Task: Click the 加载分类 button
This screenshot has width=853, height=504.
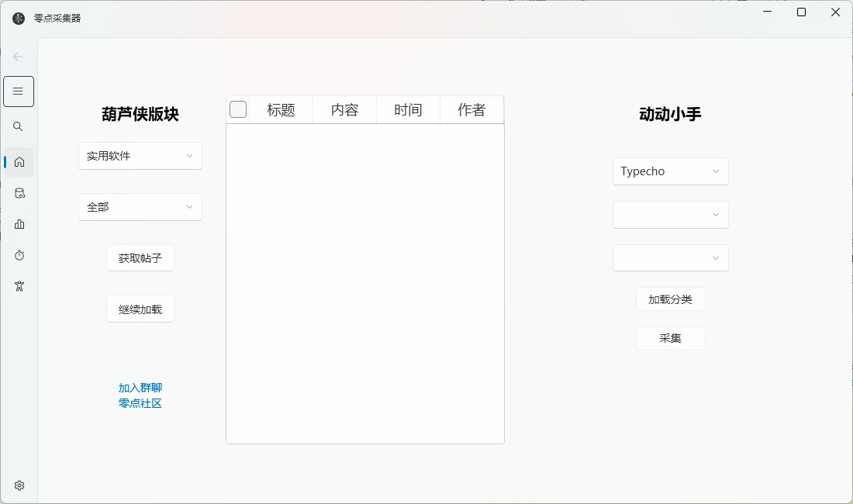Action: click(670, 299)
